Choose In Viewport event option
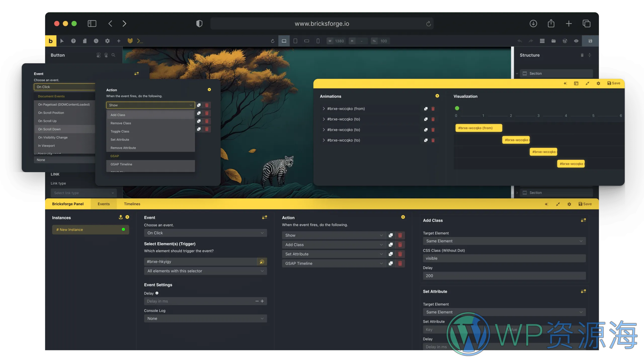Screen dimensions: 644x362 point(65,146)
